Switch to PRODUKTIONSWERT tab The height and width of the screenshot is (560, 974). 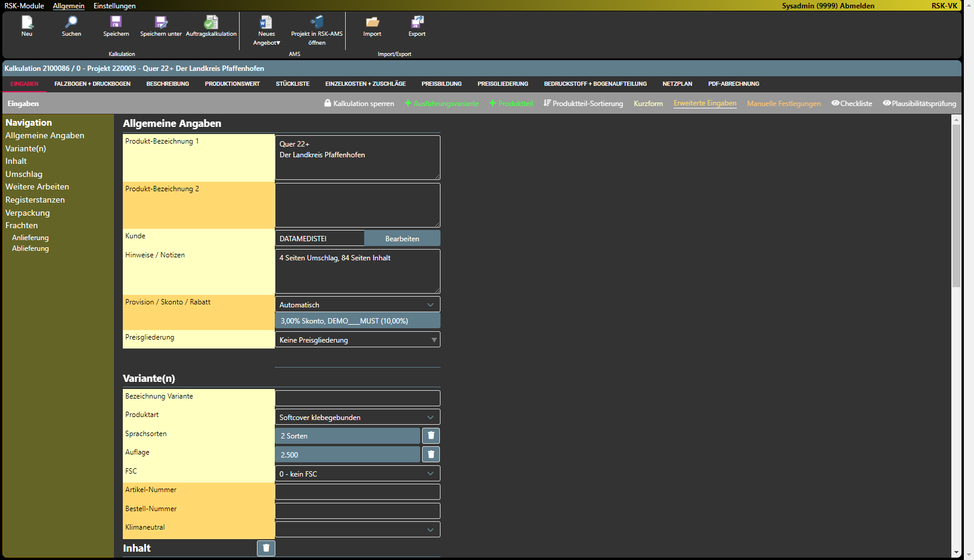point(232,84)
